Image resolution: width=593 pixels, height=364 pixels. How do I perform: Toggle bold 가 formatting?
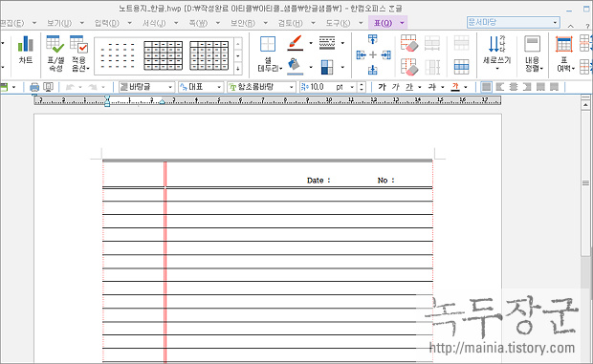pos(382,87)
